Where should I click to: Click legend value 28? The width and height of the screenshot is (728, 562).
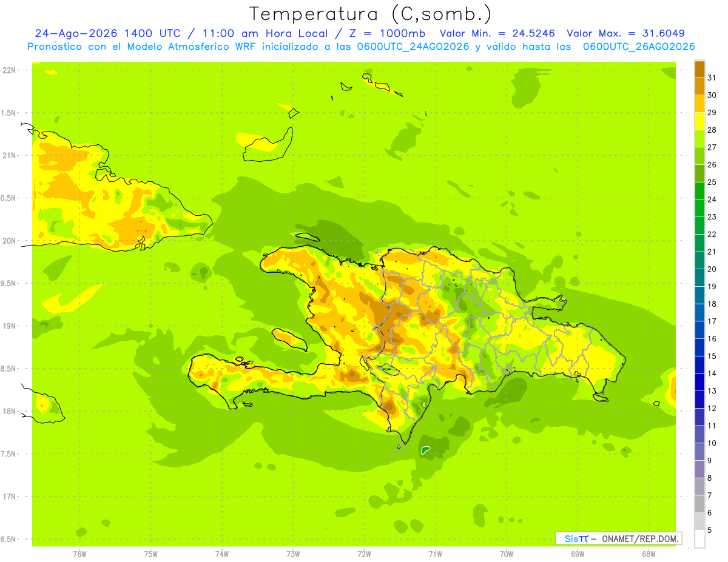click(x=712, y=130)
